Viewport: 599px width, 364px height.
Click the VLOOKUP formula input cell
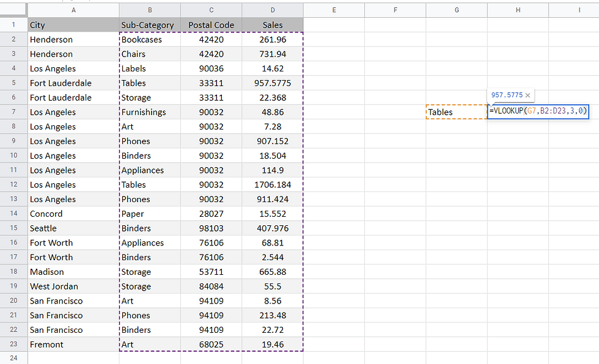(x=538, y=112)
